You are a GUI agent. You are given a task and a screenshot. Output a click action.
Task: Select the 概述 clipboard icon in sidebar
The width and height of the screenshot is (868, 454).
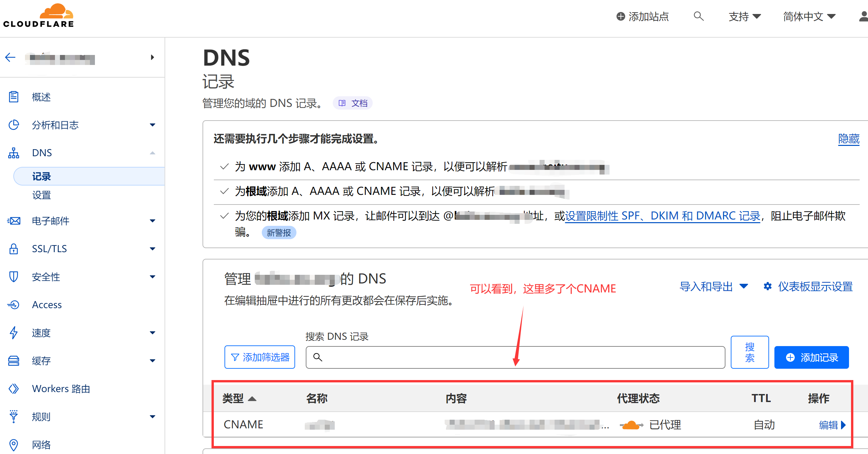(13, 97)
